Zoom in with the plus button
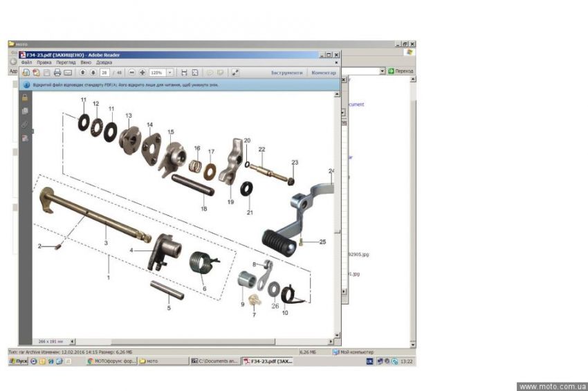Screen dimensions: 588x391 click(142, 73)
